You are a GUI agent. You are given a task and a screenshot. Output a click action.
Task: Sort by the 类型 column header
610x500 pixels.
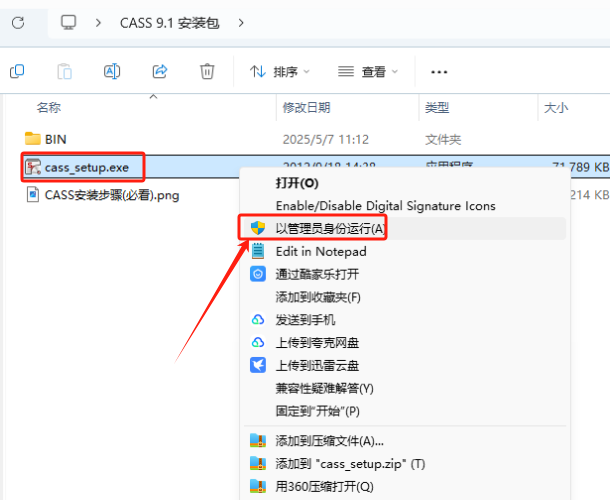[437, 107]
